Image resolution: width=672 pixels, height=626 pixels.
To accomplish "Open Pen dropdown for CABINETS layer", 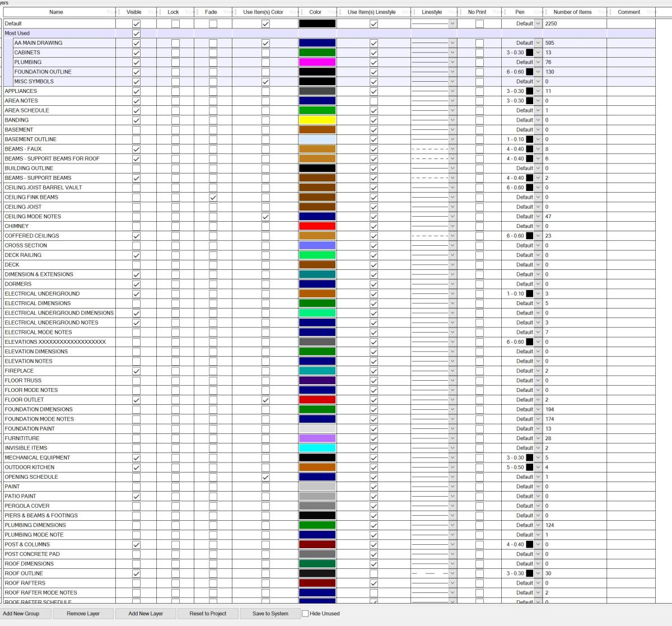I will point(538,53).
